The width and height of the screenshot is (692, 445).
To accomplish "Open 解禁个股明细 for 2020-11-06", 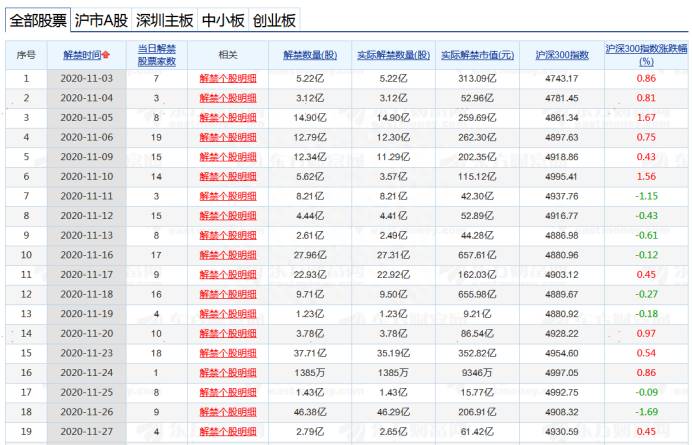I will coord(228,137).
